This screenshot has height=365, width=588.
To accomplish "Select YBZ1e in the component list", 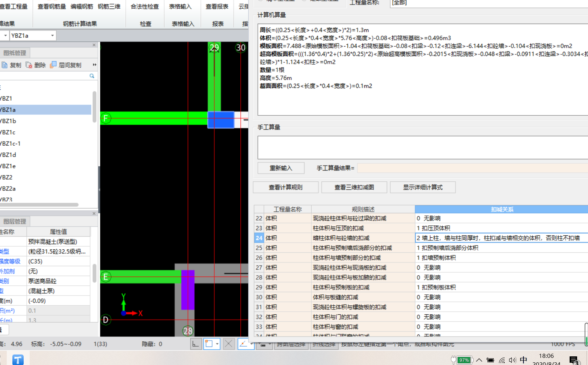I will [x=45, y=166].
